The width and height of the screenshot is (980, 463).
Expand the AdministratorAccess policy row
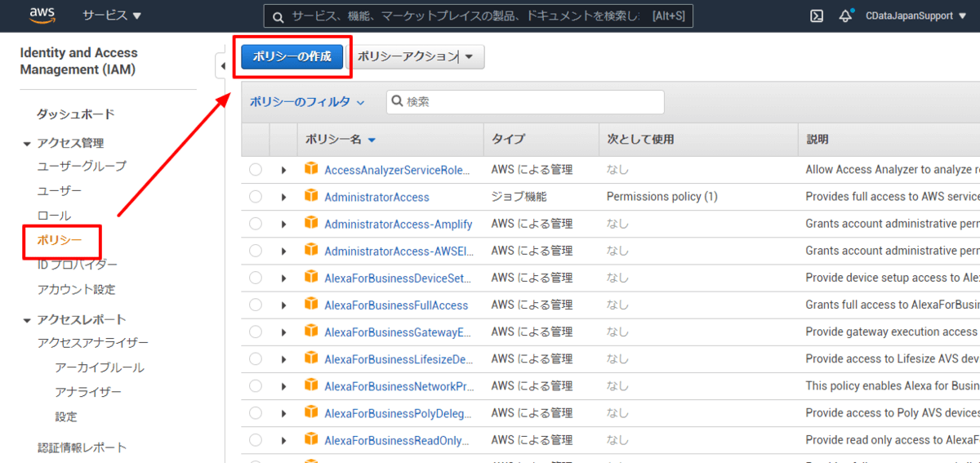[283, 197]
